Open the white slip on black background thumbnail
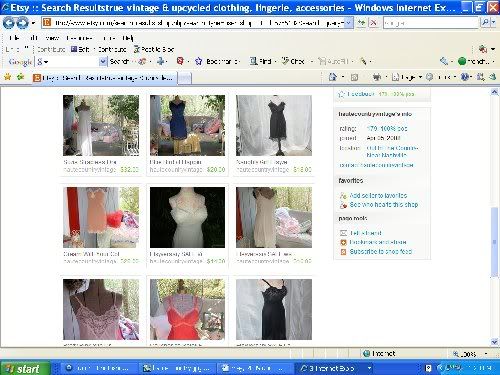Screen dimensions: 500x375 [x=187, y=217]
